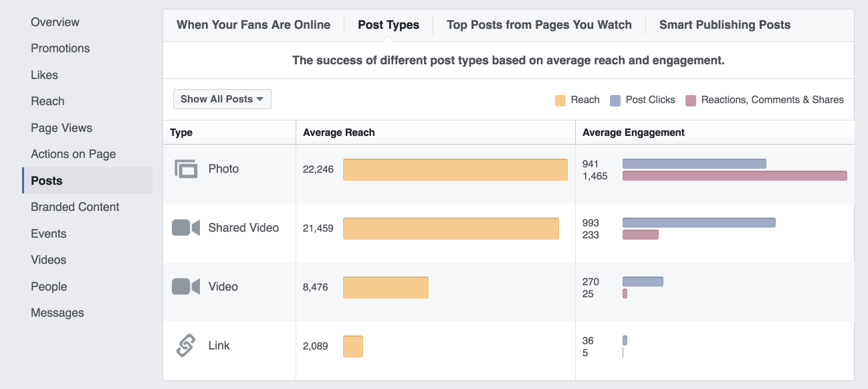Click the Average Engagement column header
This screenshot has width=868, height=389.
(x=634, y=133)
